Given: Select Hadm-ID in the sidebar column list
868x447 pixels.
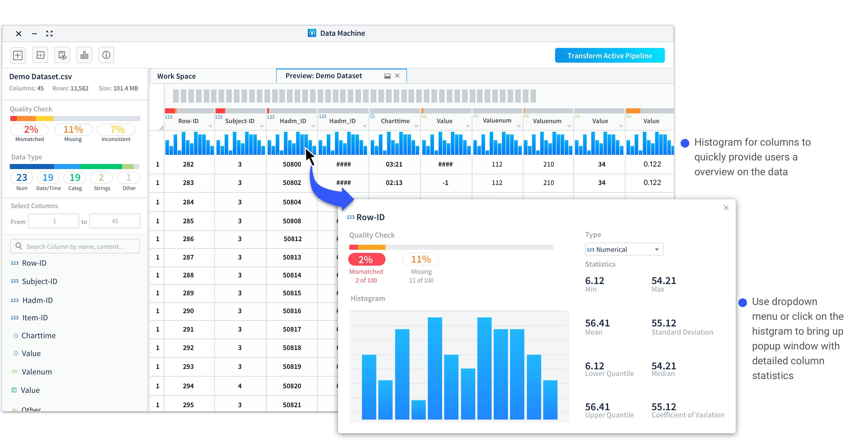Looking at the screenshot, I should [x=38, y=300].
